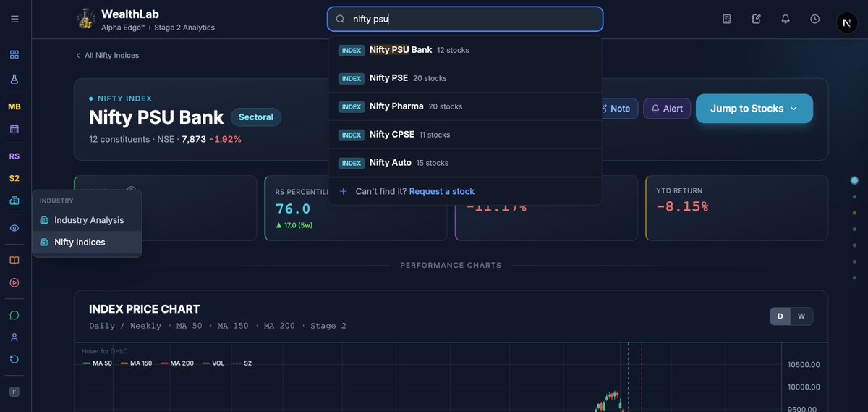
Task: Click the search input with nifty psu
Action: coord(465,20)
